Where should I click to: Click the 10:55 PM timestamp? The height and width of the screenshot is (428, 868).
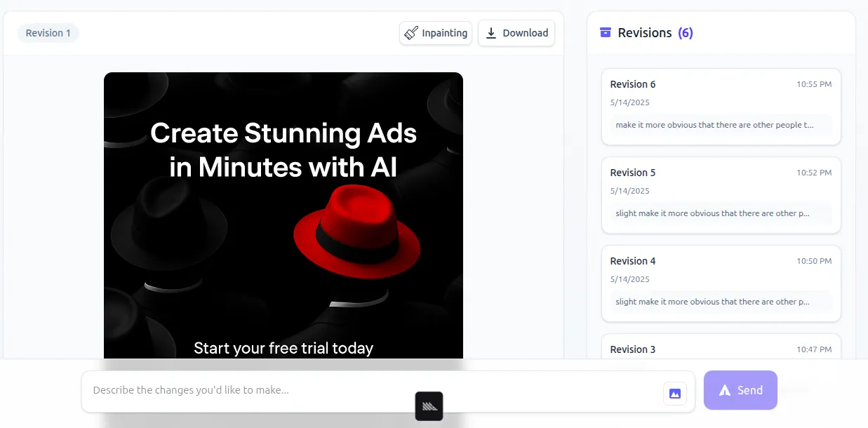(x=814, y=84)
